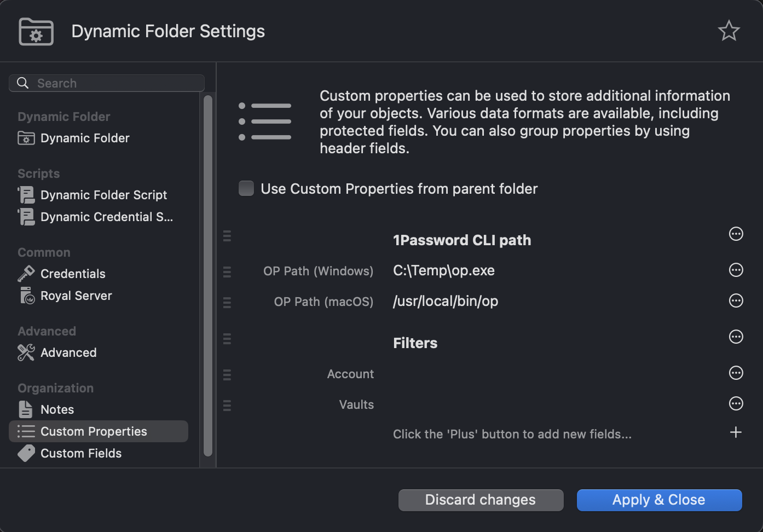Click the ellipsis icon for Vaults field
Image resolution: width=763 pixels, height=532 pixels.
click(736, 403)
